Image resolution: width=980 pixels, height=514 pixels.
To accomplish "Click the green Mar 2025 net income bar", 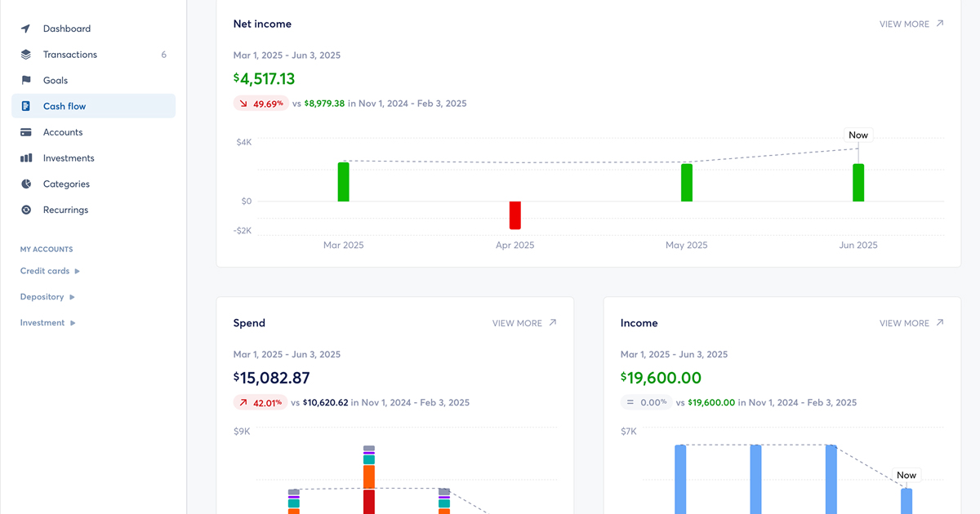I will 344,182.
